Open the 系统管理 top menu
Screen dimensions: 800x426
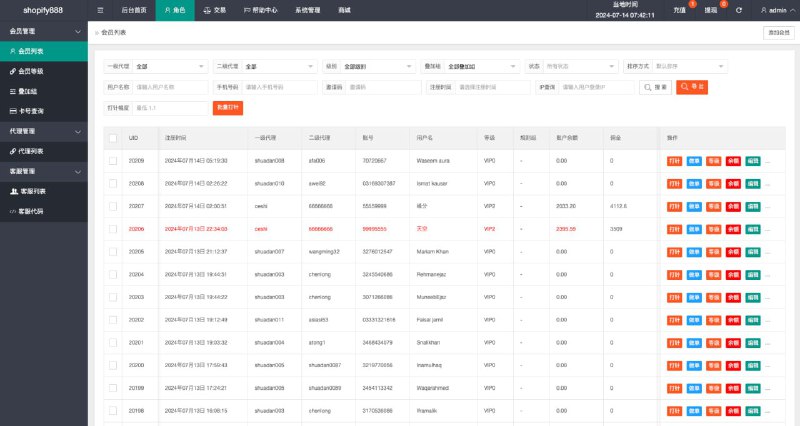click(308, 10)
